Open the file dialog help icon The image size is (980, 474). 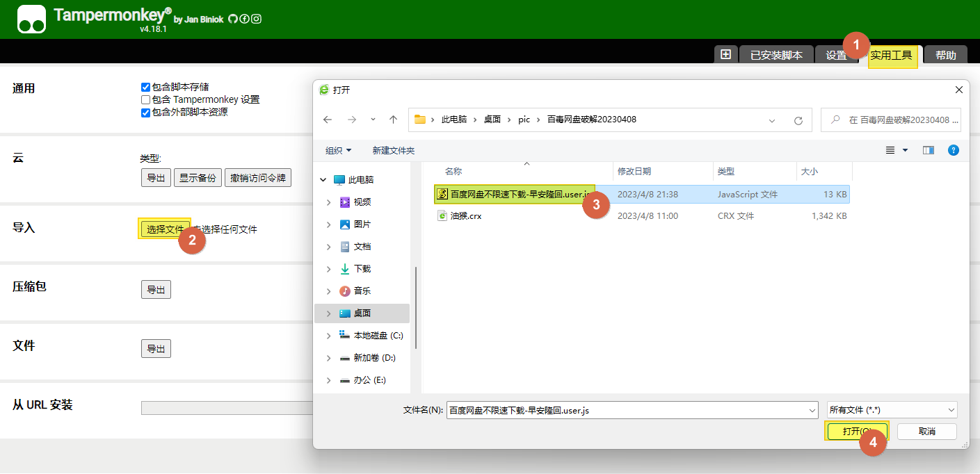pos(954,150)
